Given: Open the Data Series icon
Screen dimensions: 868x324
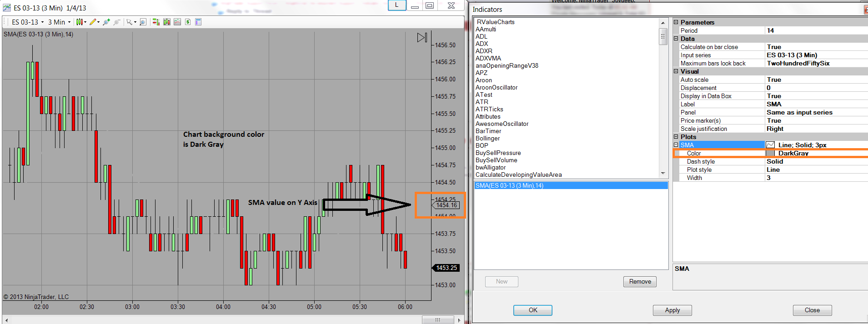Looking at the screenshot, I should coord(167,22).
